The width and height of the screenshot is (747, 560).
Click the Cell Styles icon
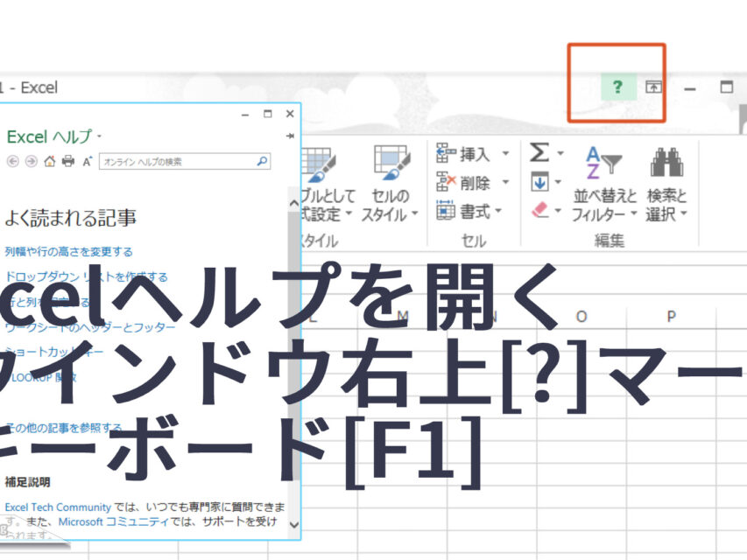tap(391, 163)
